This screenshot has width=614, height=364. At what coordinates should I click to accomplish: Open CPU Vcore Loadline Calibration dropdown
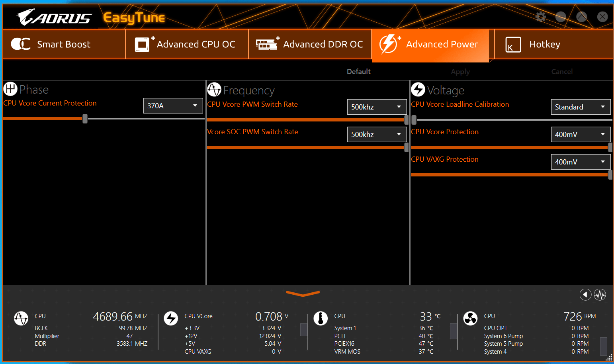tap(581, 107)
